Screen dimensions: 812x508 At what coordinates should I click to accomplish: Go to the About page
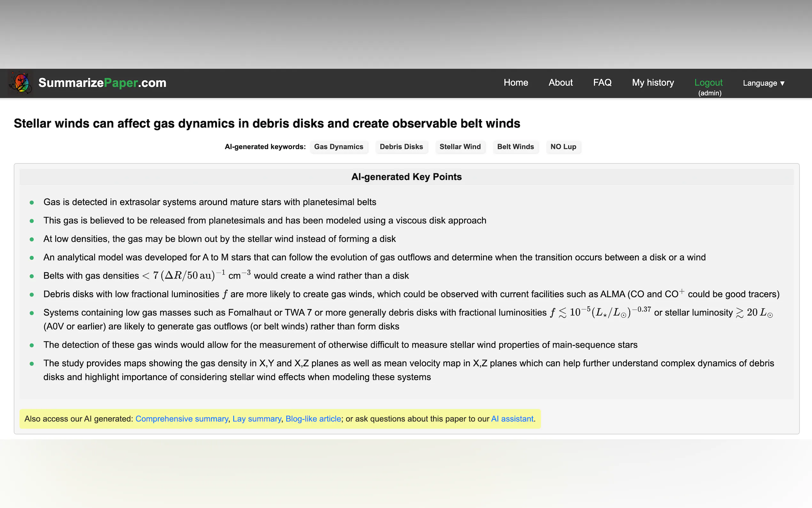[x=560, y=83]
